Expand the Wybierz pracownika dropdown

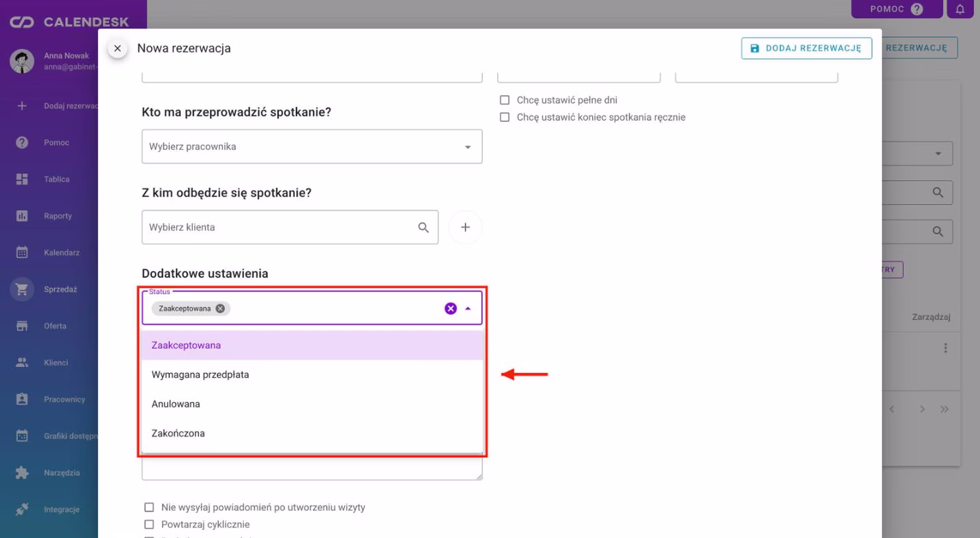[312, 146]
